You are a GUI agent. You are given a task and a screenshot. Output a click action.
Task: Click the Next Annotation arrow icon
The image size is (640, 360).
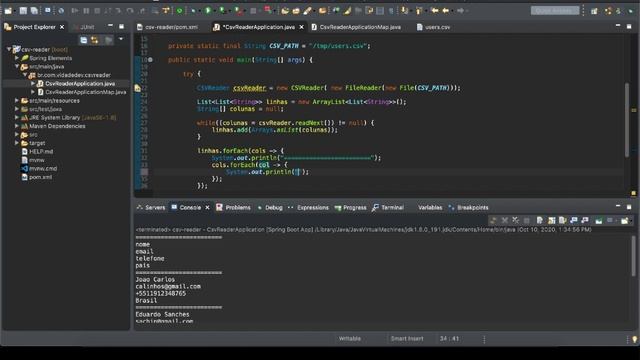[x=404, y=11]
